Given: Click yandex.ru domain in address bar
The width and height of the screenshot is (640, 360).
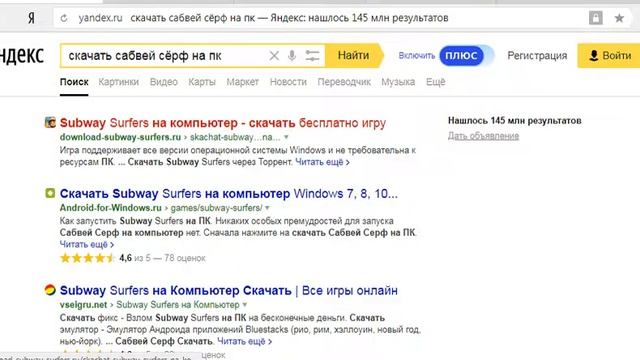Looking at the screenshot, I should tap(100, 18).
